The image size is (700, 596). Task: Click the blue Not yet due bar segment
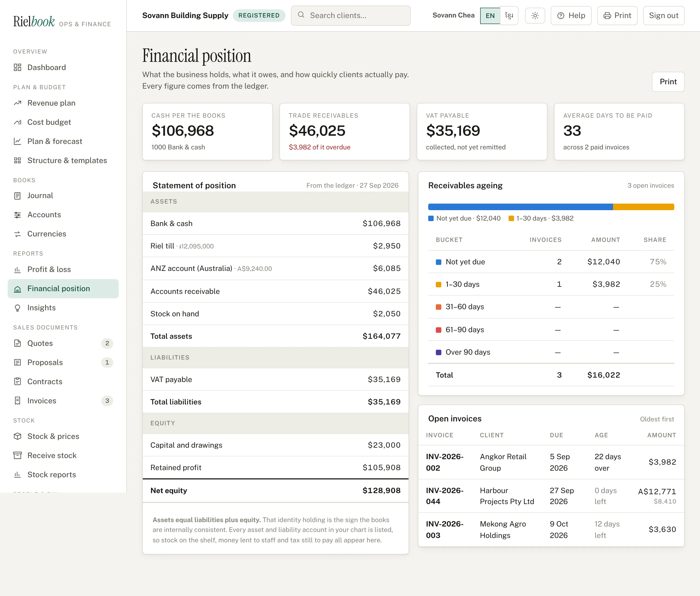520,207
